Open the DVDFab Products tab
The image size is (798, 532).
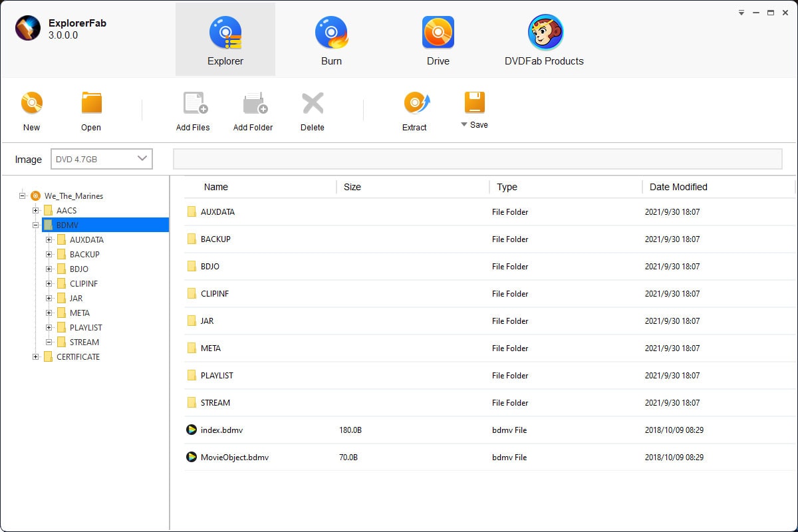(x=544, y=39)
